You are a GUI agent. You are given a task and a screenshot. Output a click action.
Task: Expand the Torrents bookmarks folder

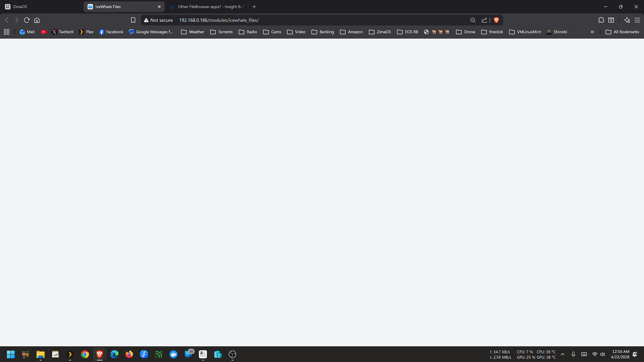(221, 32)
